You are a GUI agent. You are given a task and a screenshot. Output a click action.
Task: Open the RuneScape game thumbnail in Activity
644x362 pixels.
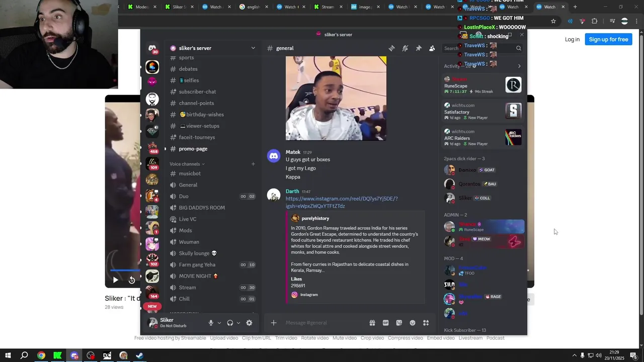tap(513, 85)
